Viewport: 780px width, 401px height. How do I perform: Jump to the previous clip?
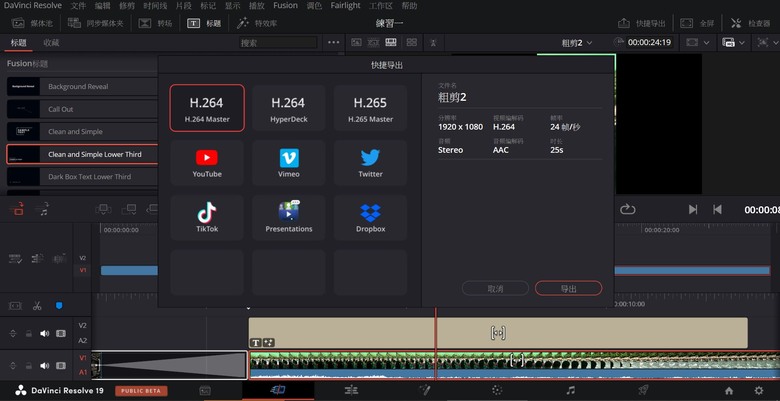click(x=717, y=209)
